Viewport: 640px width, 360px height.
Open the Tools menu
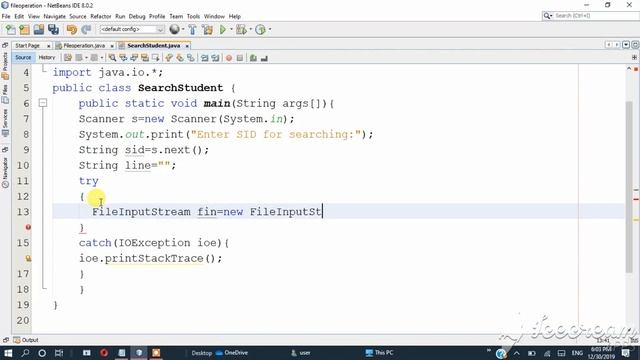click(193, 16)
